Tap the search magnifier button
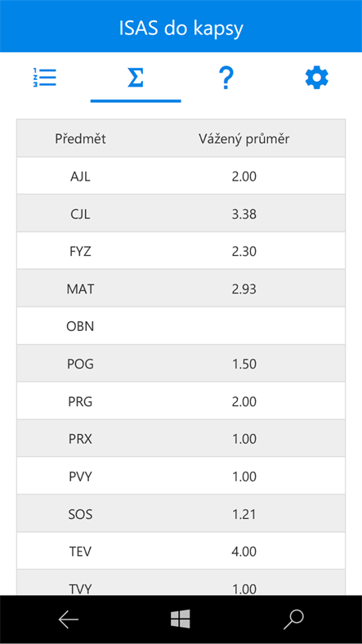Screen dimensions: 362x644 [293, 619]
